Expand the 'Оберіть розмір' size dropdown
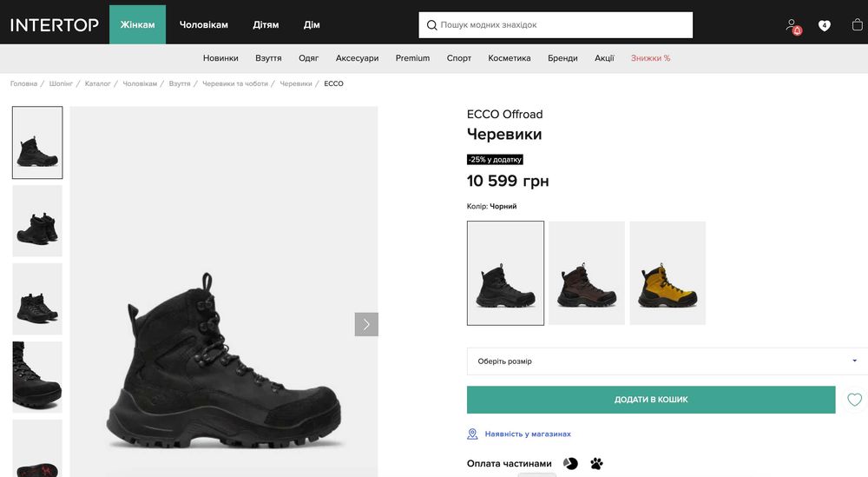The height and width of the screenshot is (477, 868). (666, 361)
